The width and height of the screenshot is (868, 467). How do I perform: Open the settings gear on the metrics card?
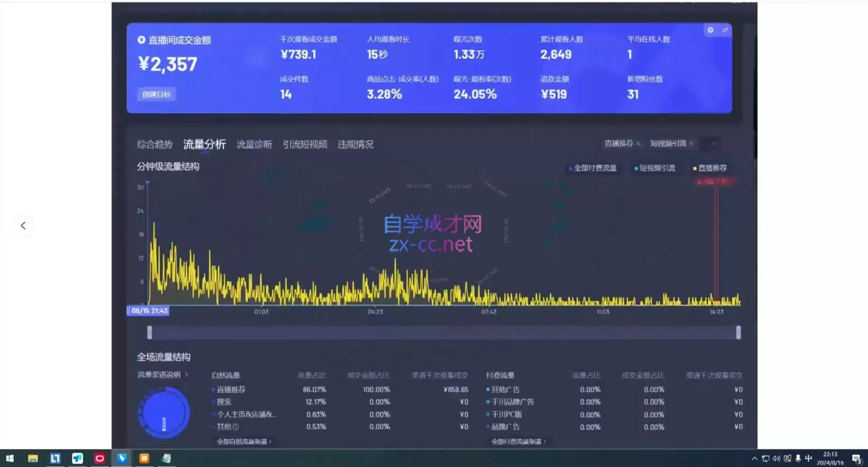[x=710, y=30]
